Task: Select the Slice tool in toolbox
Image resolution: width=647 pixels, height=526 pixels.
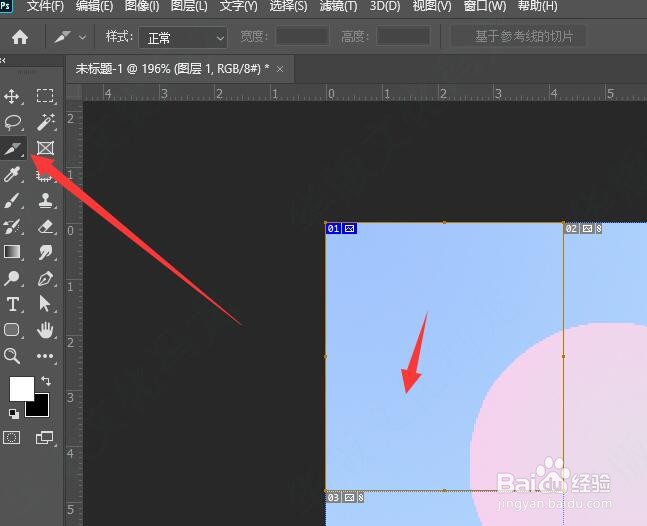Action: 12,148
